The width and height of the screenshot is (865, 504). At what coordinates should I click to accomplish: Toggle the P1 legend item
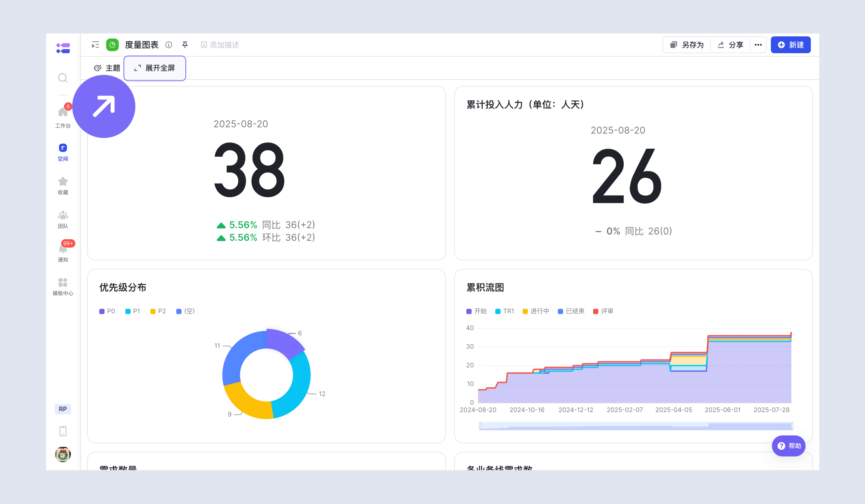pos(133,311)
